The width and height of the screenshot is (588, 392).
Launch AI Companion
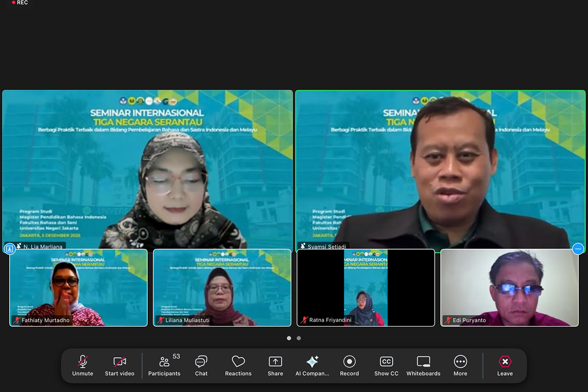312,366
